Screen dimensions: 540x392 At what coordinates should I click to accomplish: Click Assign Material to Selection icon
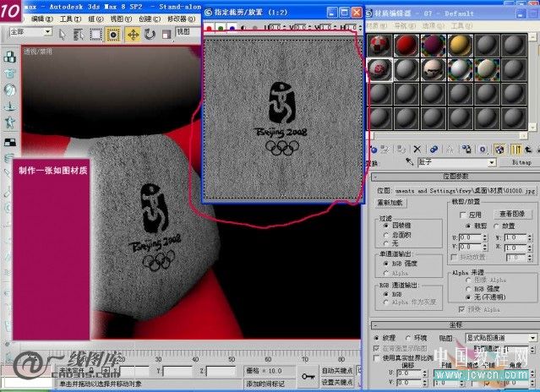[401, 150]
